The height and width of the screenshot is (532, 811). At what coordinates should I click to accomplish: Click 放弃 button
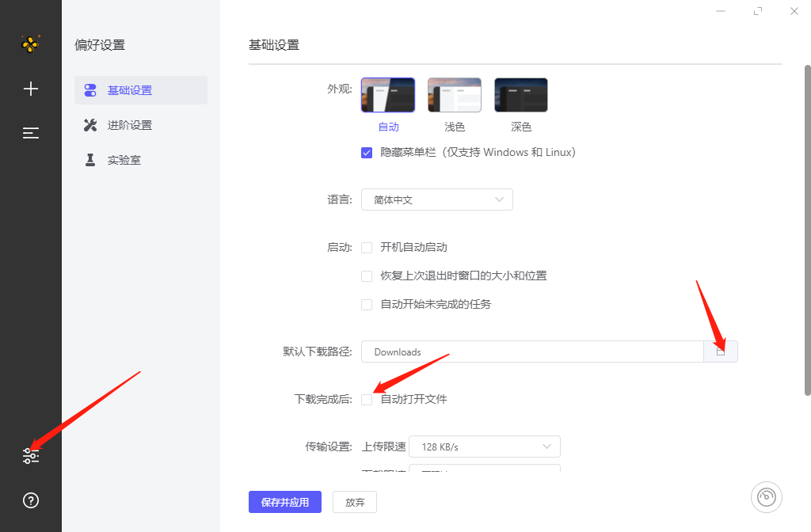[355, 502]
